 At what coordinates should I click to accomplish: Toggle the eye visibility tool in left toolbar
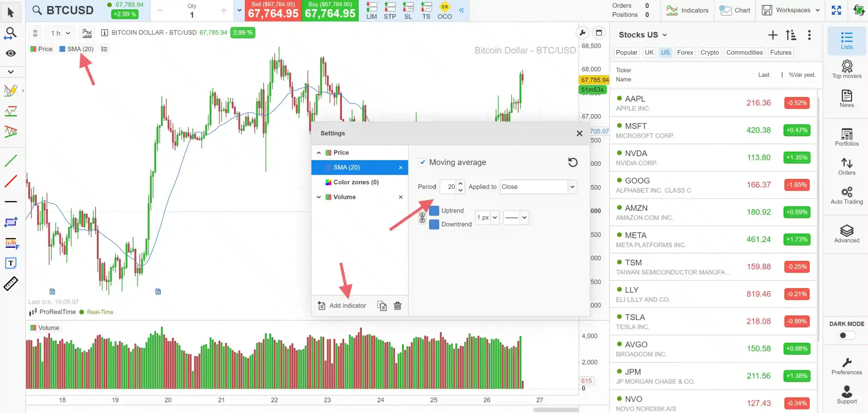coord(11,53)
